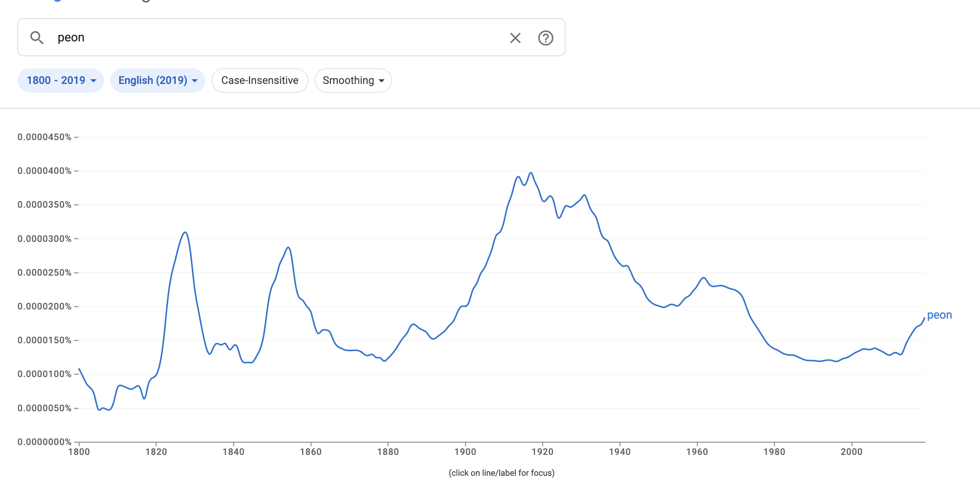The image size is (980, 502).
Task: Select the blue "peon" line label
Action: [x=939, y=315]
